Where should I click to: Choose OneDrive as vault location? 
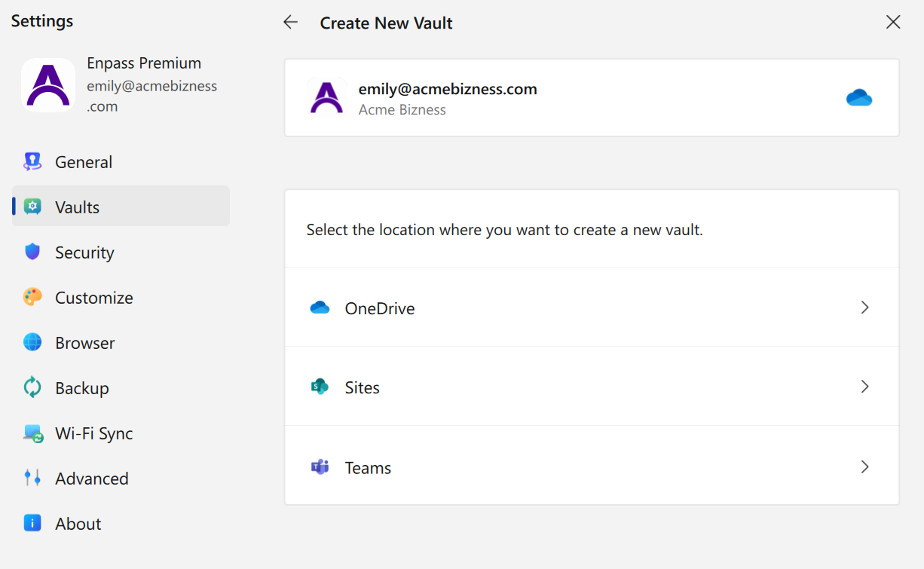coord(592,307)
